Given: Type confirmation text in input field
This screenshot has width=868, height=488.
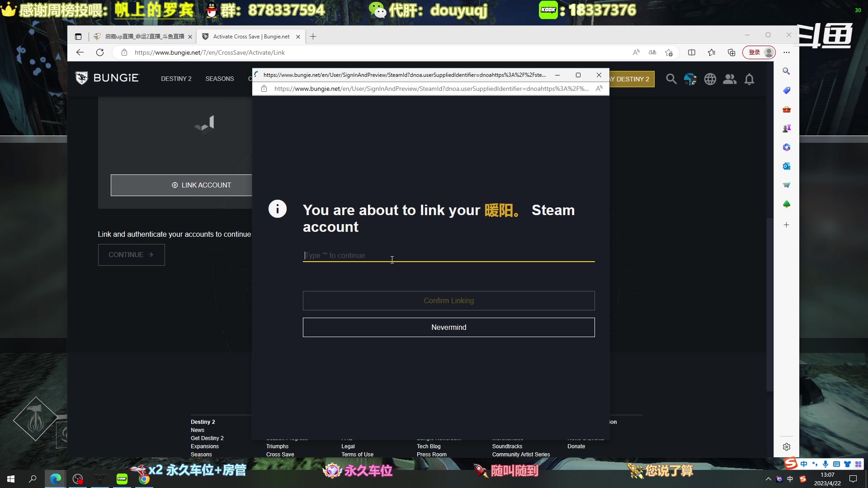Looking at the screenshot, I should coord(449,256).
